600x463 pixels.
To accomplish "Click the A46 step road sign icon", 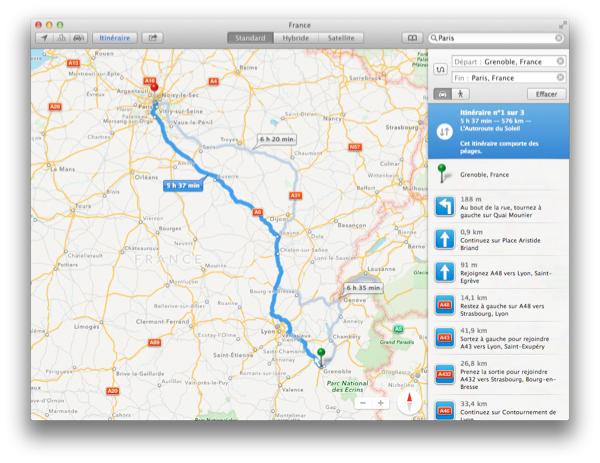I will [x=444, y=410].
